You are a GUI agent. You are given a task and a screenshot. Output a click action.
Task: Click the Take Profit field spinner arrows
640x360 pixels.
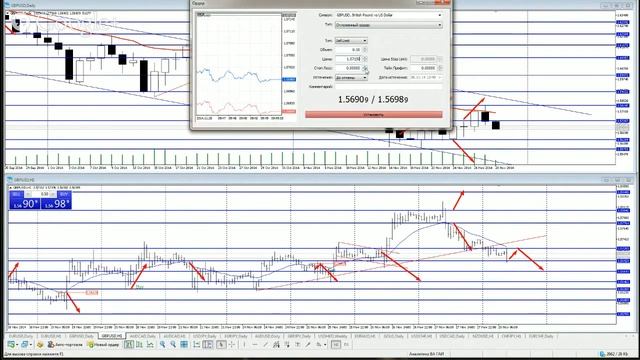(x=440, y=68)
